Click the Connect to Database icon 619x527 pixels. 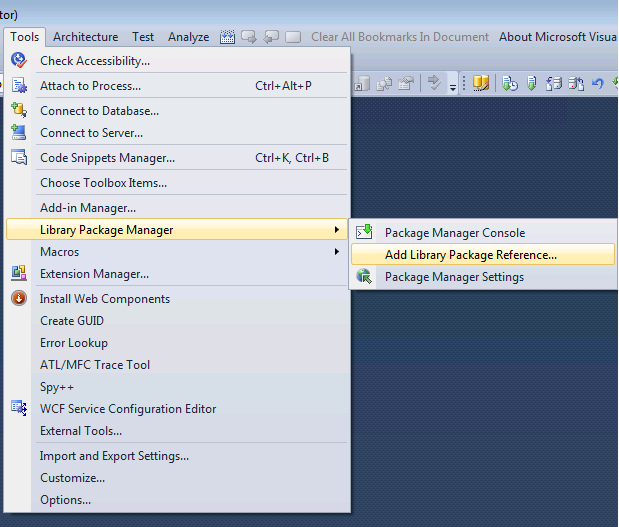click(x=19, y=110)
